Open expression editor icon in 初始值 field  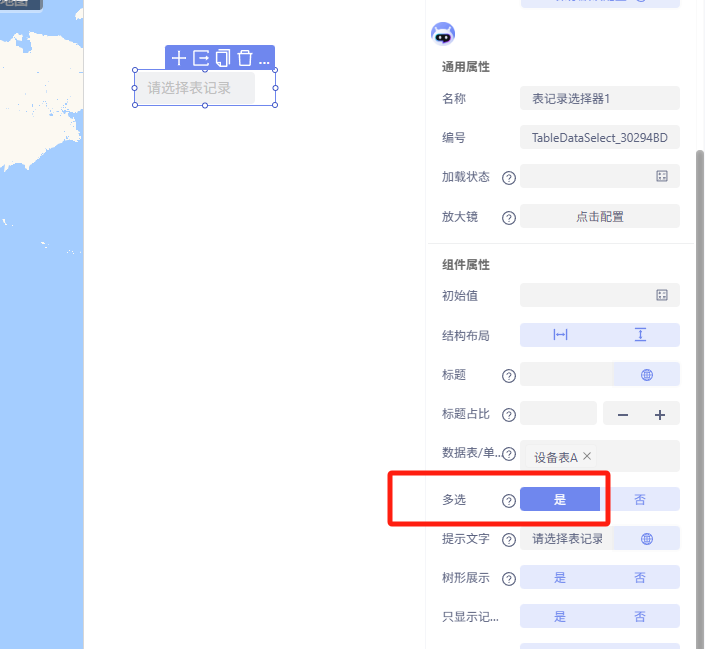(662, 295)
